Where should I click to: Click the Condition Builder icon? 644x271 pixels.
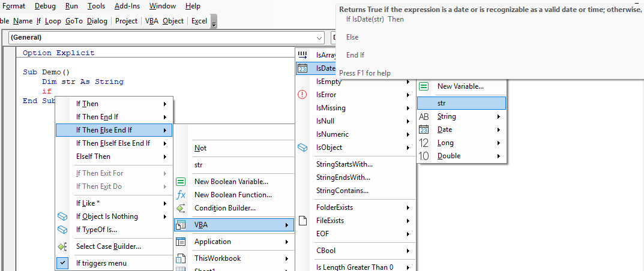pyautogui.click(x=181, y=208)
